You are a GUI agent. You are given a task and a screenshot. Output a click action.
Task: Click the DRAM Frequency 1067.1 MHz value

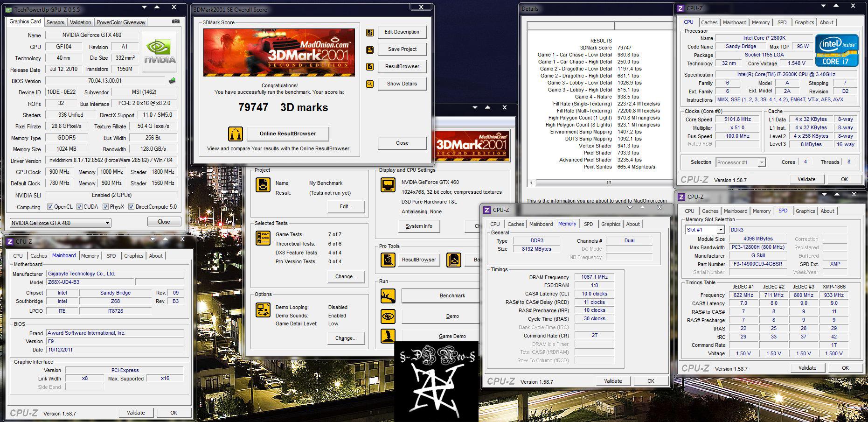(594, 277)
